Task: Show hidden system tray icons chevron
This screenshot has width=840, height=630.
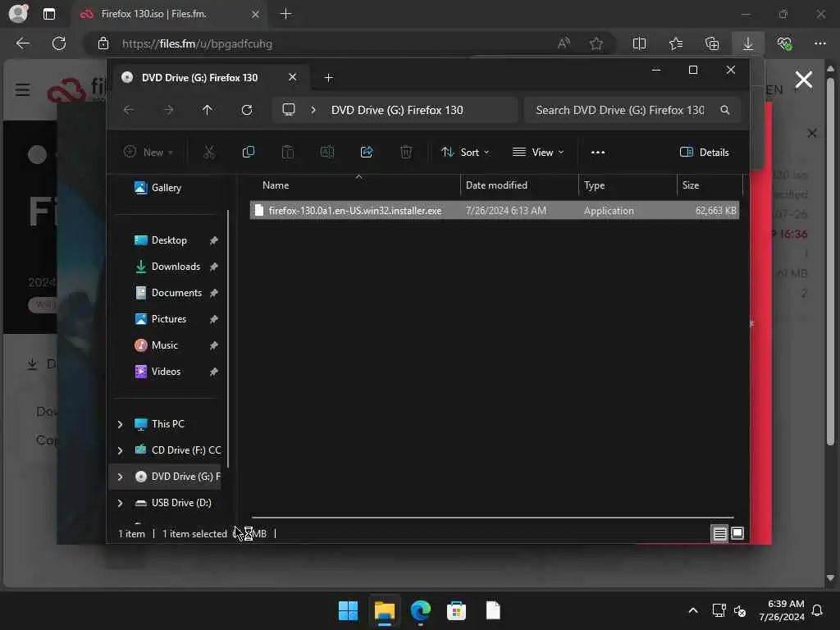Action: [x=692, y=610]
